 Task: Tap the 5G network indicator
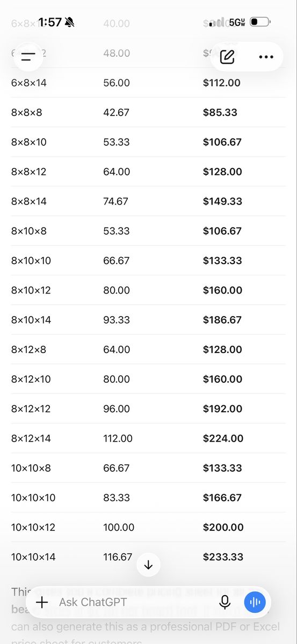237,22
